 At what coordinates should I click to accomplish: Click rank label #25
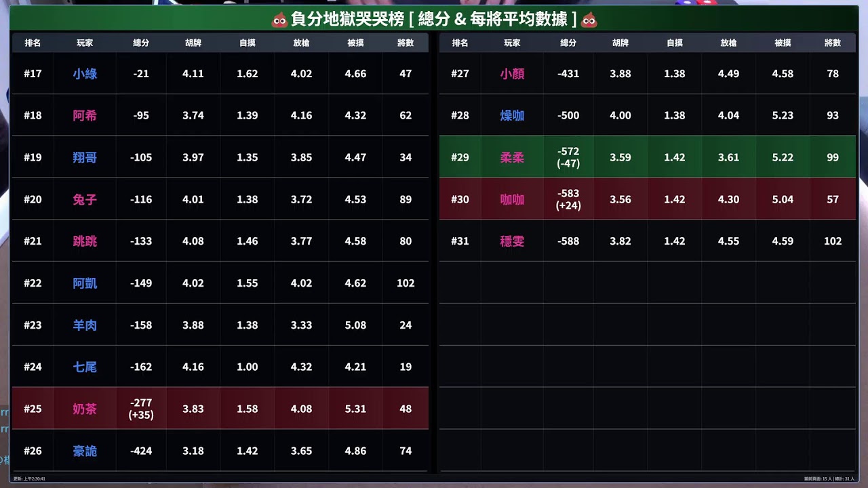pyautogui.click(x=33, y=409)
